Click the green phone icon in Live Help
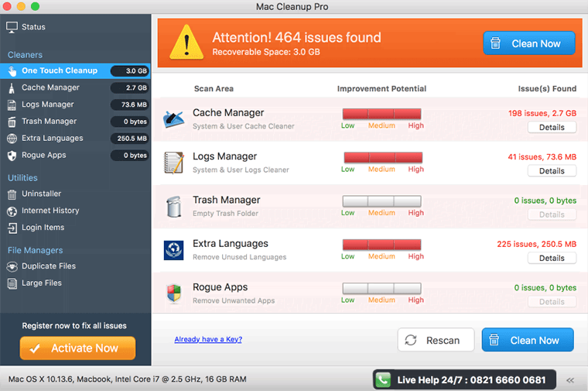This screenshot has height=391, width=588. coord(383,379)
